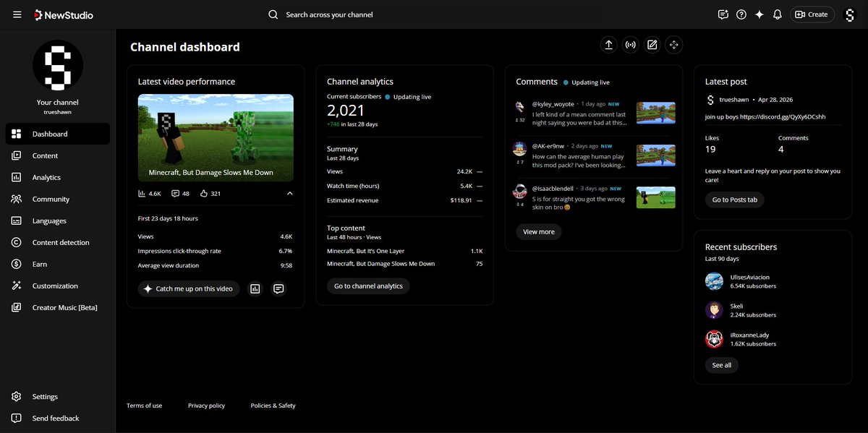This screenshot has width=868, height=433.
Task: Focus the Search across your channel field
Action: (434, 14)
